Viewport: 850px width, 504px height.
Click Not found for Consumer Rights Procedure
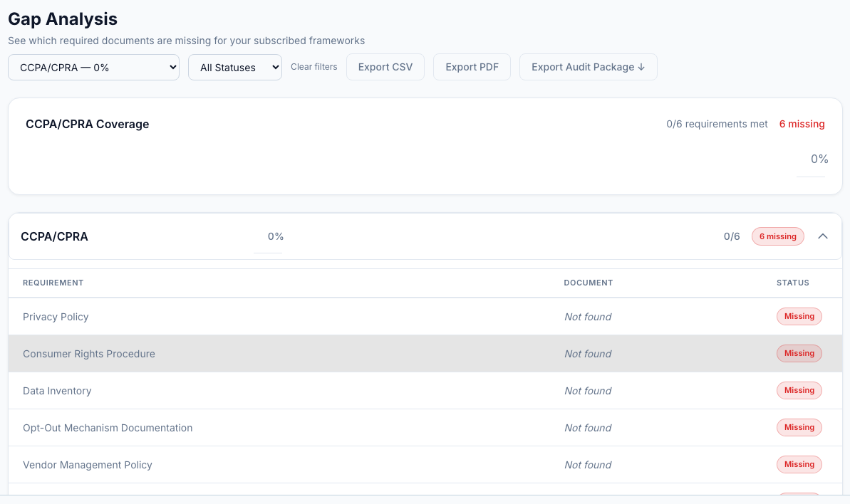click(588, 354)
